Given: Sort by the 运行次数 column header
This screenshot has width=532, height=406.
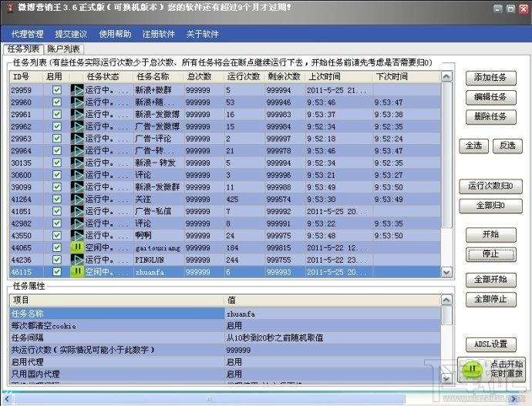Looking at the screenshot, I should (244, 76).
